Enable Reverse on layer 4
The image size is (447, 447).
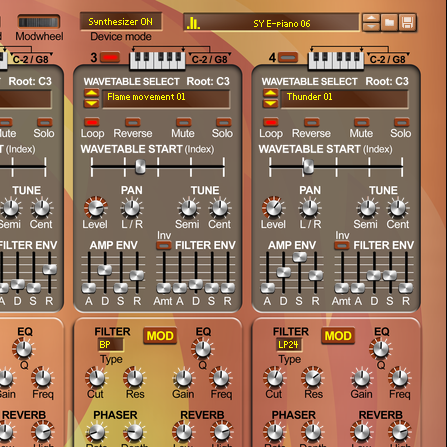pyautogui.click(x=311, y=122)
